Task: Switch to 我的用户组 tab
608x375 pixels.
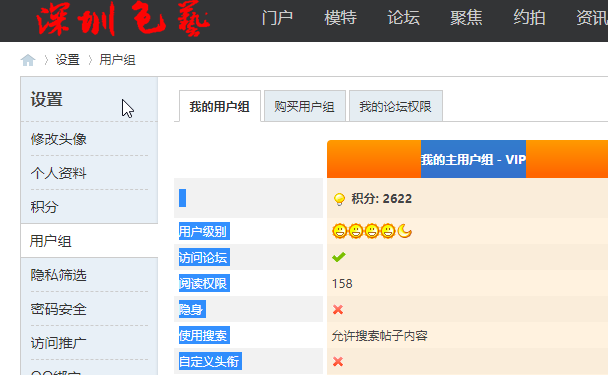Action: click(x=219, y=106)
